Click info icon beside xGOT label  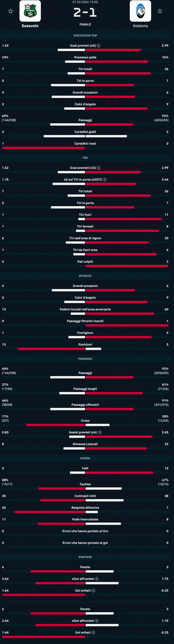tap(105, 180)
